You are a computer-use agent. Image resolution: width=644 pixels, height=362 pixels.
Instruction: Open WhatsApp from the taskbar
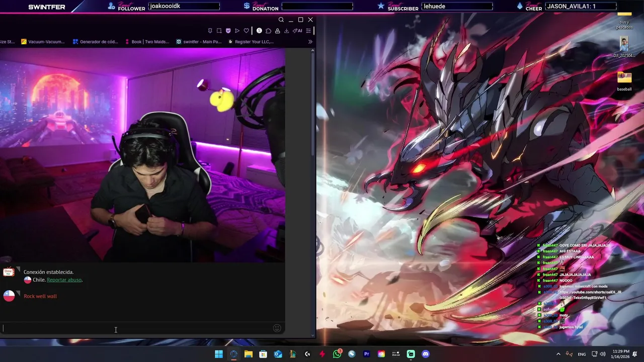[337, 354]
